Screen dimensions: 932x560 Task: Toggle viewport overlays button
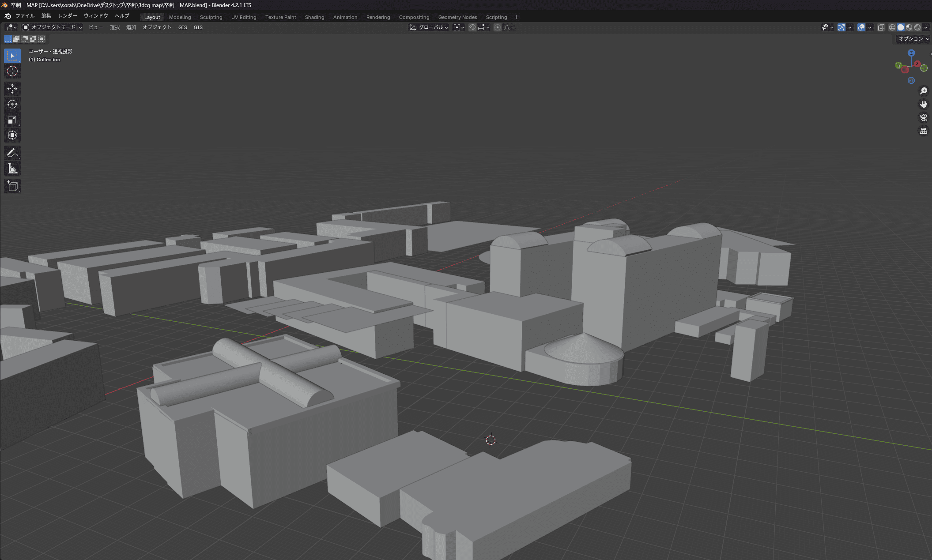861,27
